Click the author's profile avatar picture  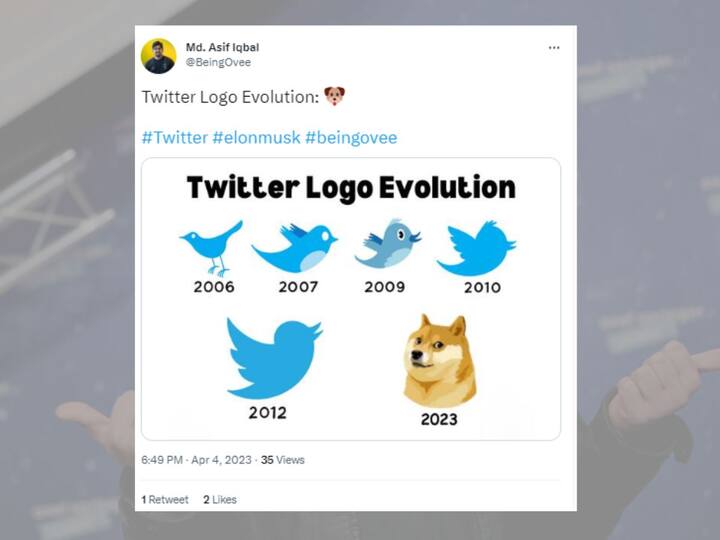159,56
